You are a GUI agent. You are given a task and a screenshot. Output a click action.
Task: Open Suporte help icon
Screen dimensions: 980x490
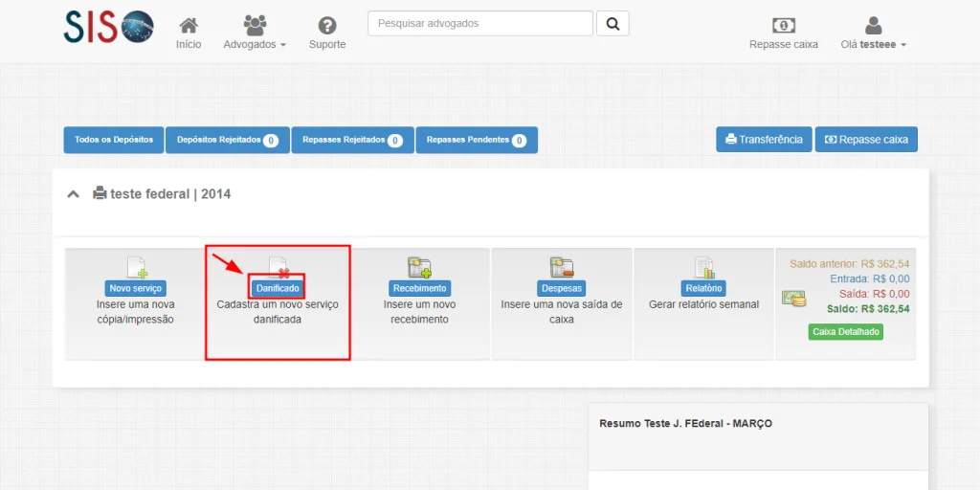[327, 26]
